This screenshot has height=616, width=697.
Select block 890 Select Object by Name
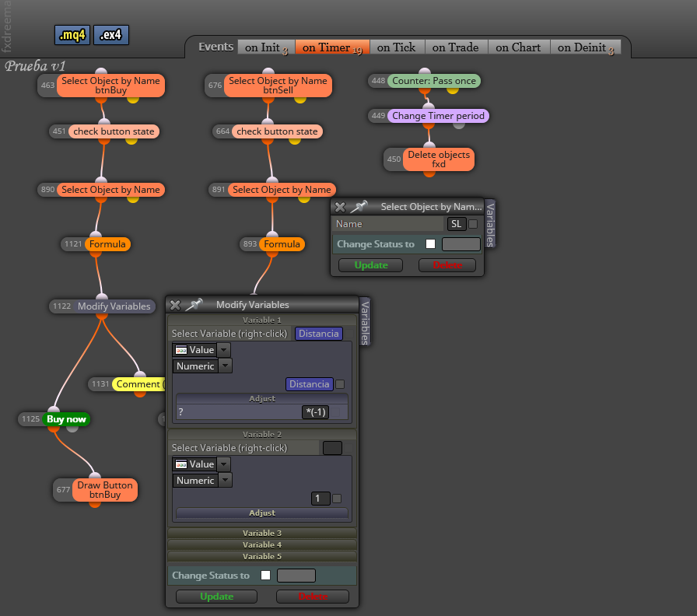pyautogui.click(x=110, y=190)
